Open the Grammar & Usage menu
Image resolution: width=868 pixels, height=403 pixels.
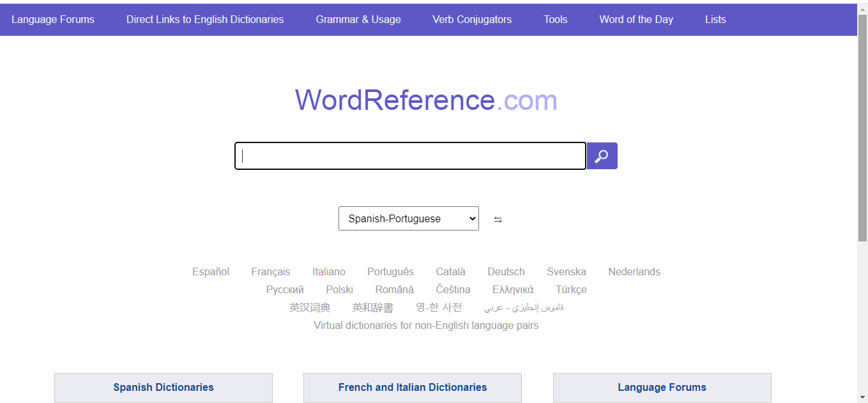pyautogui.click(x=358, y=19)
